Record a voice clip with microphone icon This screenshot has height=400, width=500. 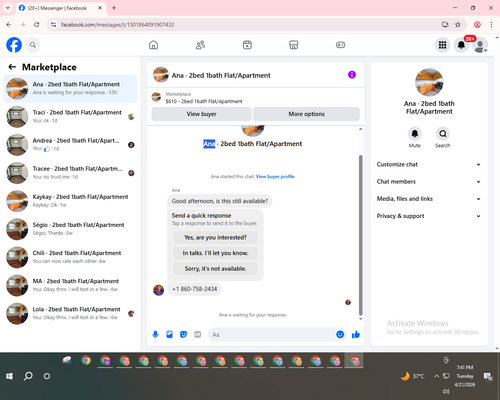click(x=155, y=334)
